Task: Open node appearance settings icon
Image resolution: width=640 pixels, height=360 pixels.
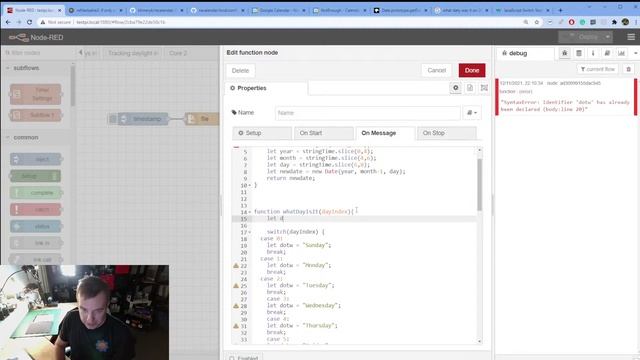Action: pos(484,88)
